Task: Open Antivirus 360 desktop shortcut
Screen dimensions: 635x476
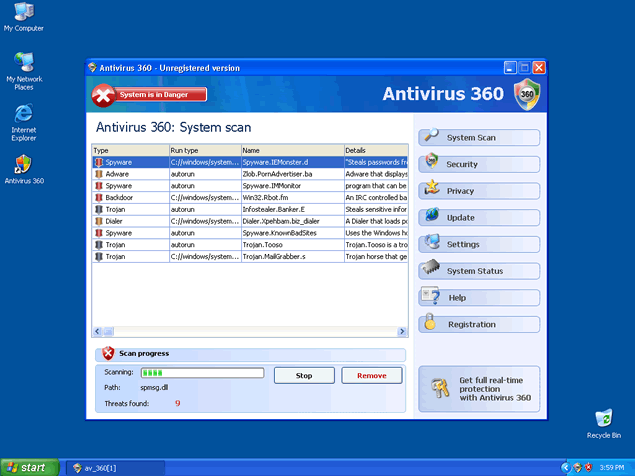Action: (x=23, y=166)
